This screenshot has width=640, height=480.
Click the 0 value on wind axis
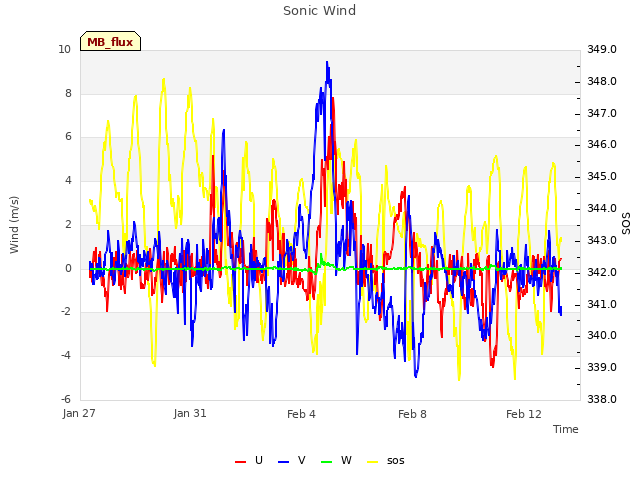pyautogui.click(x=68, y=268)
